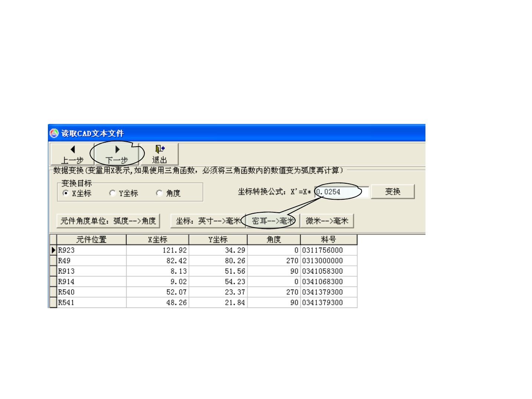The height and width of the screenshot is (399, 532).
Task: Click Y value 51.56
Action: pos(218,271)
